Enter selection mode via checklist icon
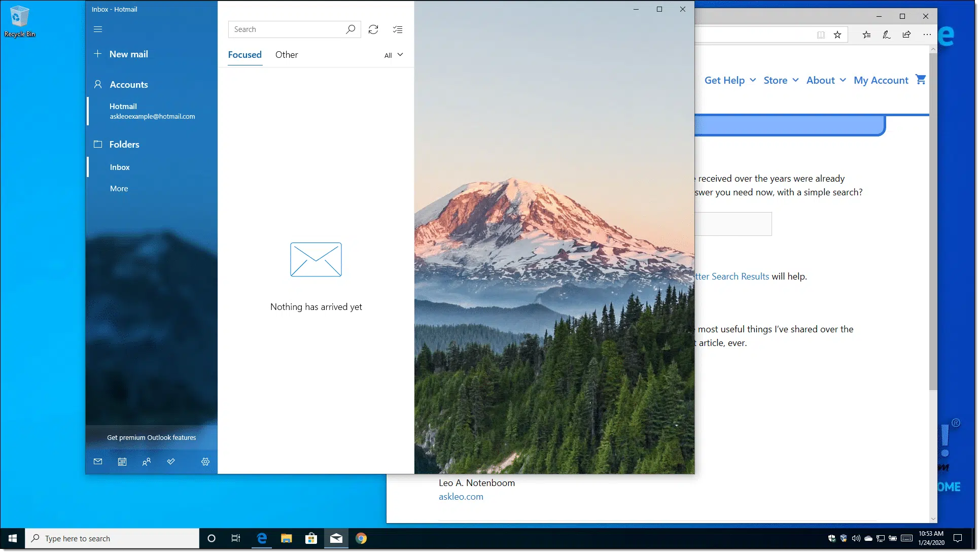The image size is (980, 554). tap(398, 29)
